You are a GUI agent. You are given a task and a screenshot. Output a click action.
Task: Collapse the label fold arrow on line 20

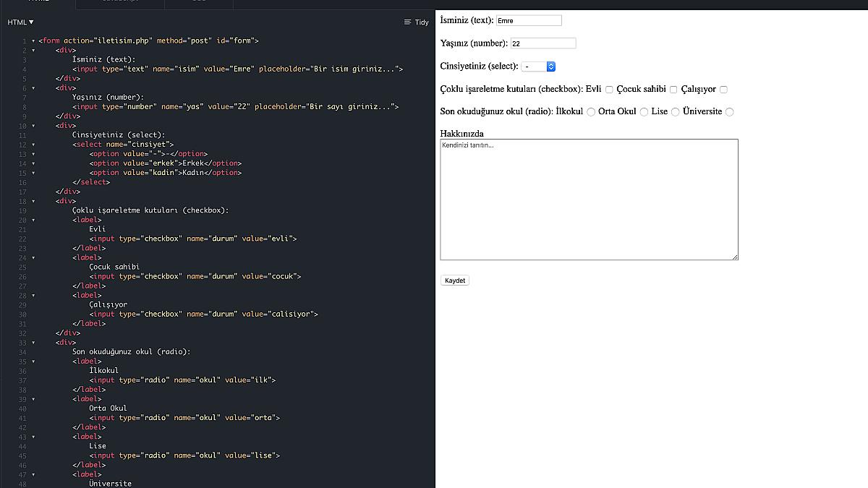32,219
